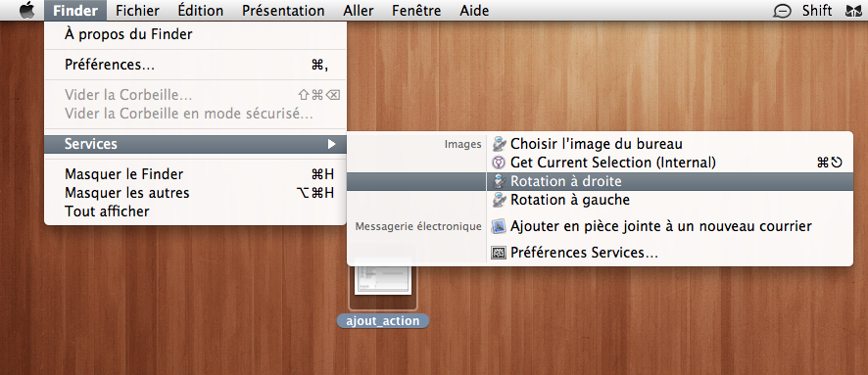This screenshot has width=868, height=375.
Task: Click the icon right of the Shift label
Action: point(854,11)
